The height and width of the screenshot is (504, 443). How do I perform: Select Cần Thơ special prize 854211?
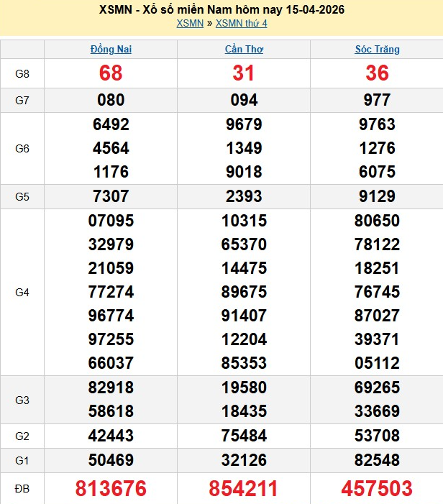click(x=244, y=489)
